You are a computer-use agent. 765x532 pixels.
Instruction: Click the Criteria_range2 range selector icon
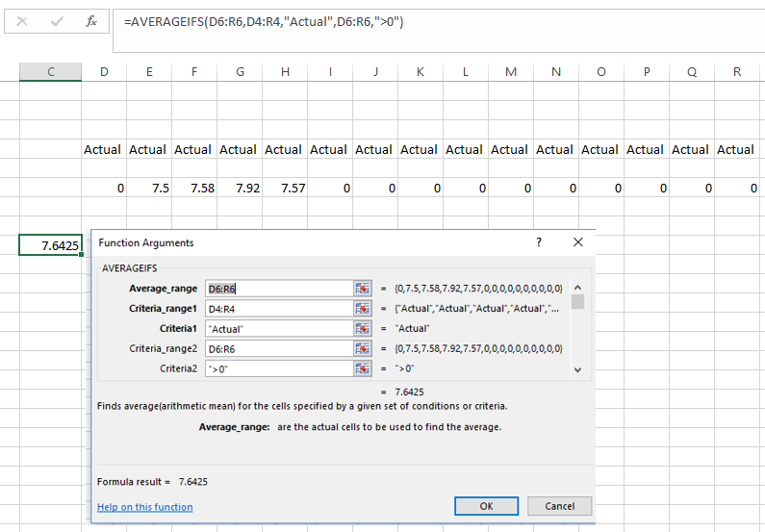point(363,348)
